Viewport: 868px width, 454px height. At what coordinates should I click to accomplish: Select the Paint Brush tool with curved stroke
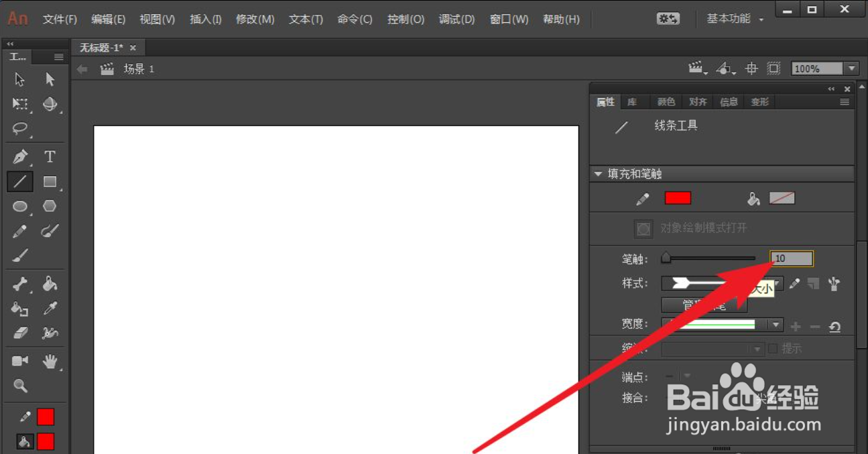coord(50,231)
